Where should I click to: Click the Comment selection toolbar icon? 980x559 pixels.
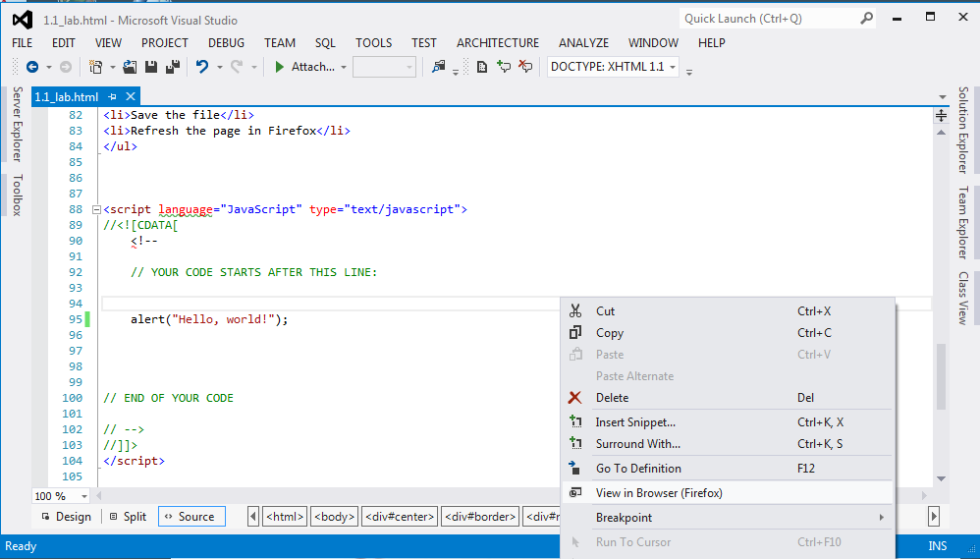504,67
